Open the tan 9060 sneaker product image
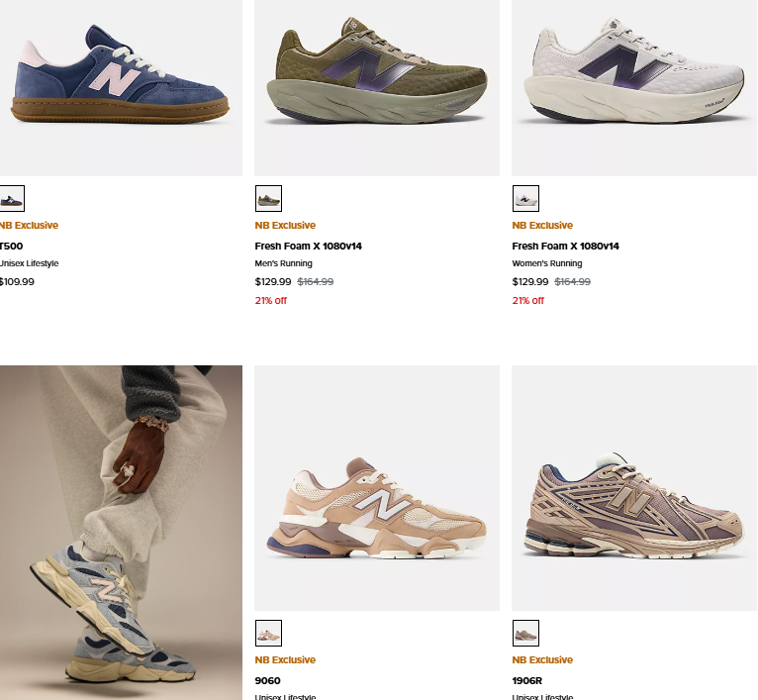The height and width of the screenshot is (700, 758). [x=377, y=488]
